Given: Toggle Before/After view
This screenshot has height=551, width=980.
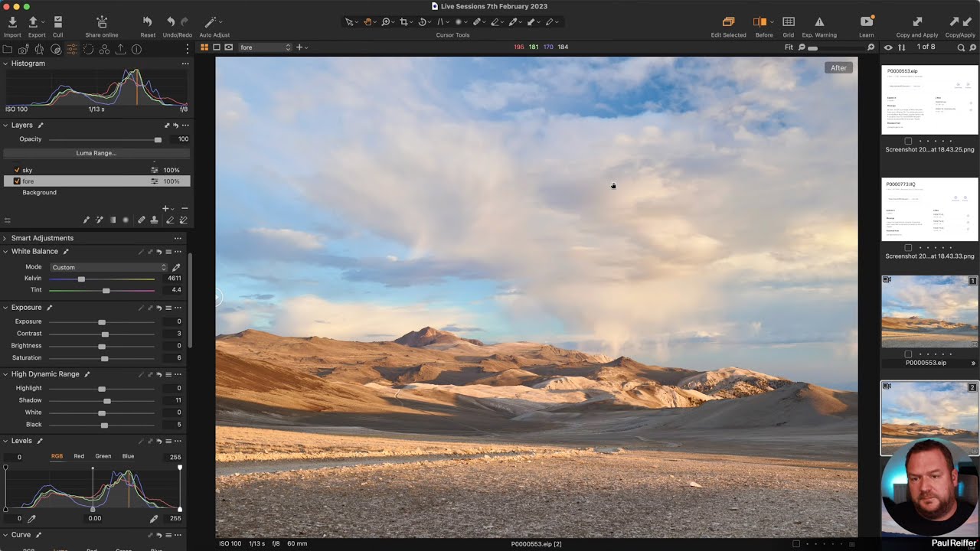Looking at the screenshot, I should 759,22.
